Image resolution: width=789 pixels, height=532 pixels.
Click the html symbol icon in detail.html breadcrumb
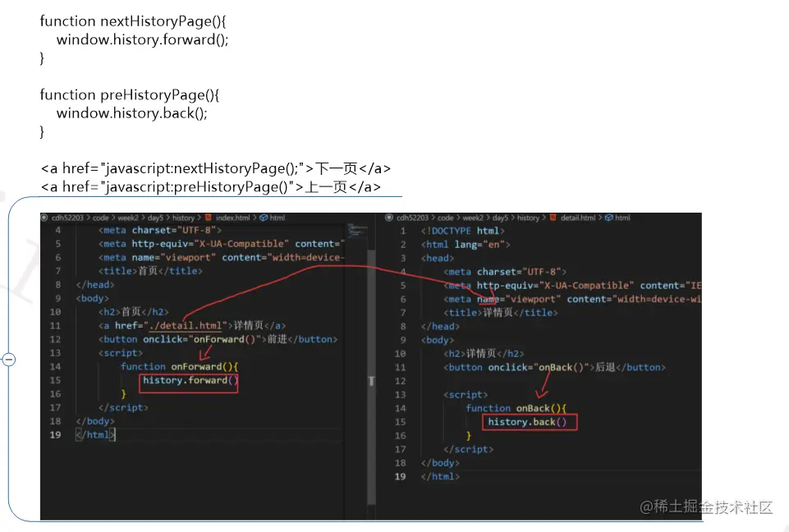coord(609,218)
